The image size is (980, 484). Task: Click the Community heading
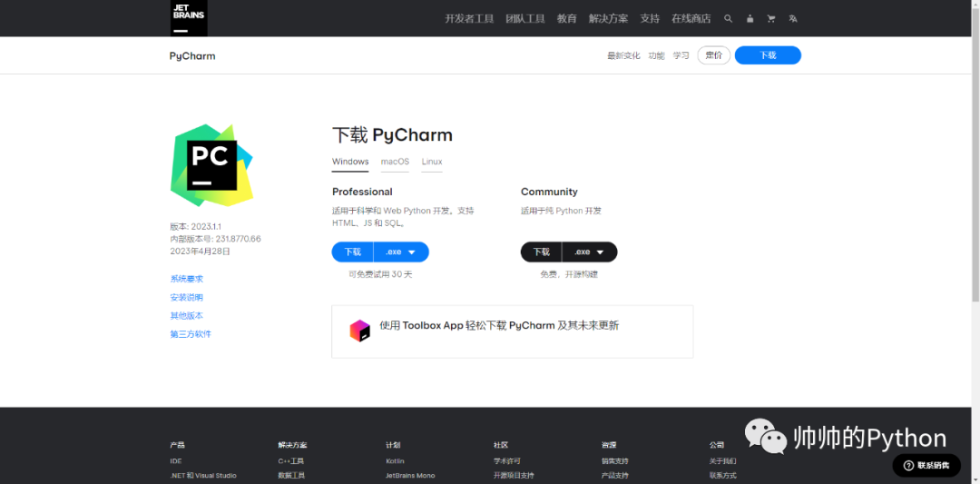pos(549,192)
